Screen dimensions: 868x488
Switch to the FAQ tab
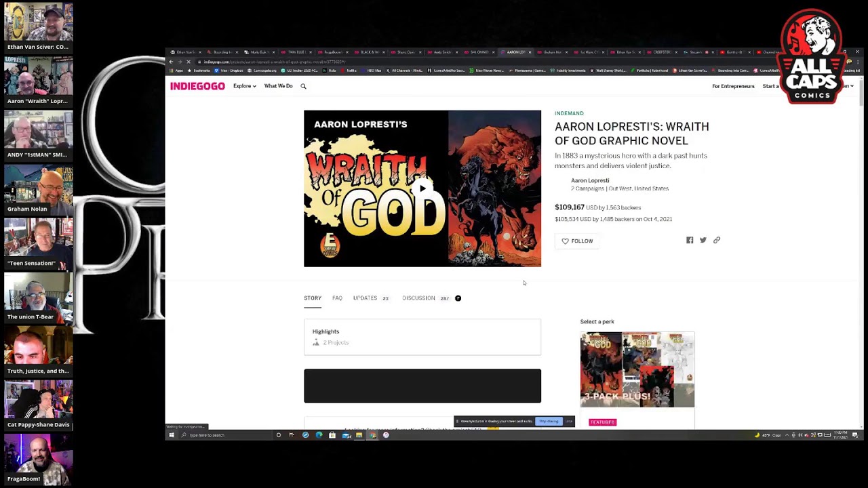pyautogui.click(x=337, y=298)
